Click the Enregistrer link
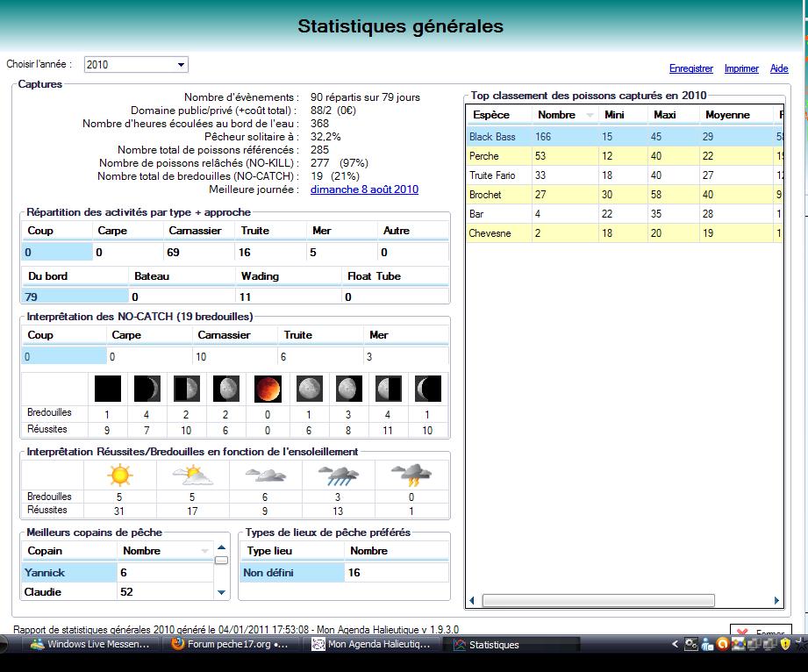The image size is (808, 672). (x=691, y=68)
